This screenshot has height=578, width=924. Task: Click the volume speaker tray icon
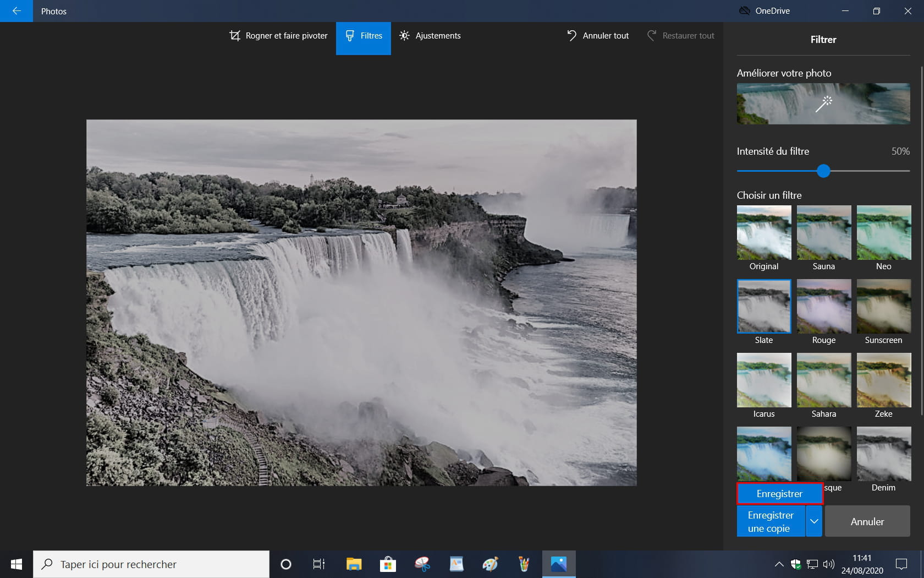pos(828,564)
